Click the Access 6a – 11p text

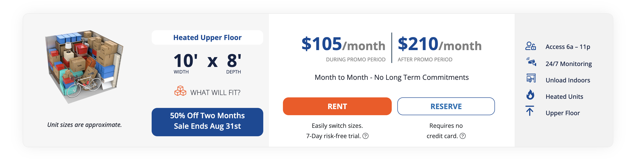[567, 47]
